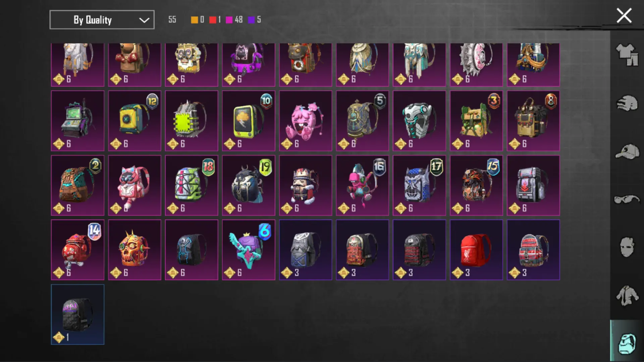The height and width of the screenshot is (362, 644).
Task: Open the cap headwear category
Action: click(x=627, y=152)
